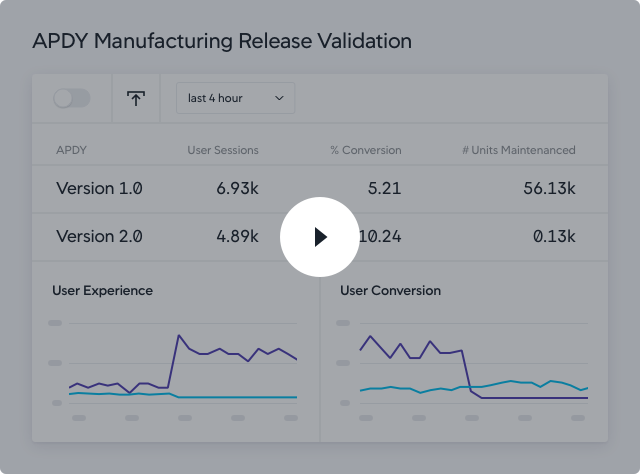Click the Version 2.0 row label
This screenshot has width=640, height=474.
click(x=99, y=236)
